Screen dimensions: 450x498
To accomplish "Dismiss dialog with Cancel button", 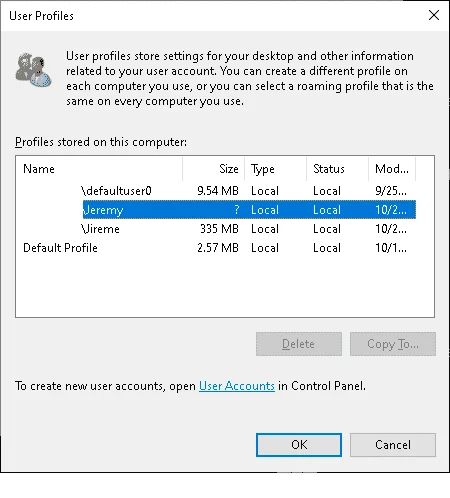I will (x=393, y=445).
